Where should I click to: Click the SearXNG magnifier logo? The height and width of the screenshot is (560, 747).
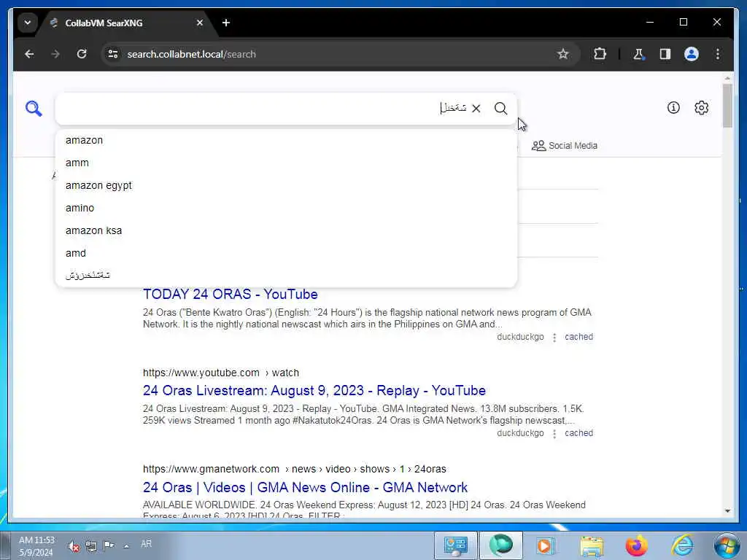coord(34,109)
